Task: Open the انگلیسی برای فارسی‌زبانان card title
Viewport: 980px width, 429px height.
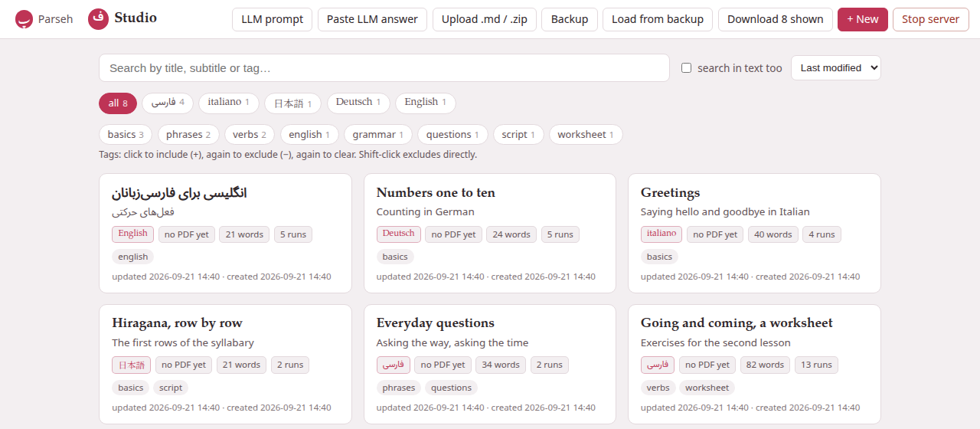Action: pos(179,193)
